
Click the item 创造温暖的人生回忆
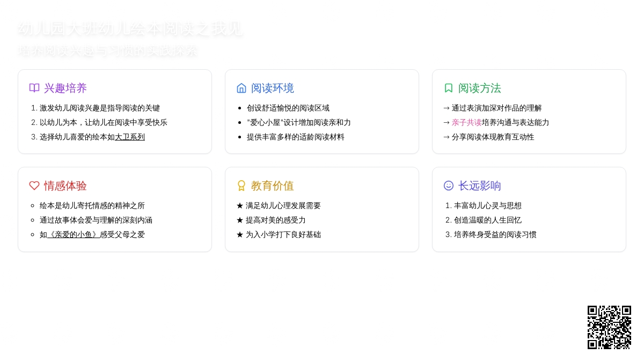click(488, 220)
